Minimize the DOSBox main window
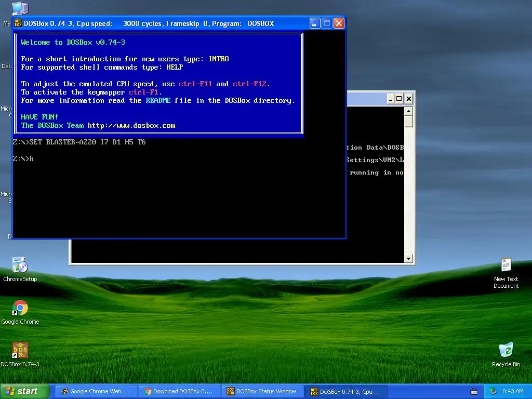 [x=315, y=23]
